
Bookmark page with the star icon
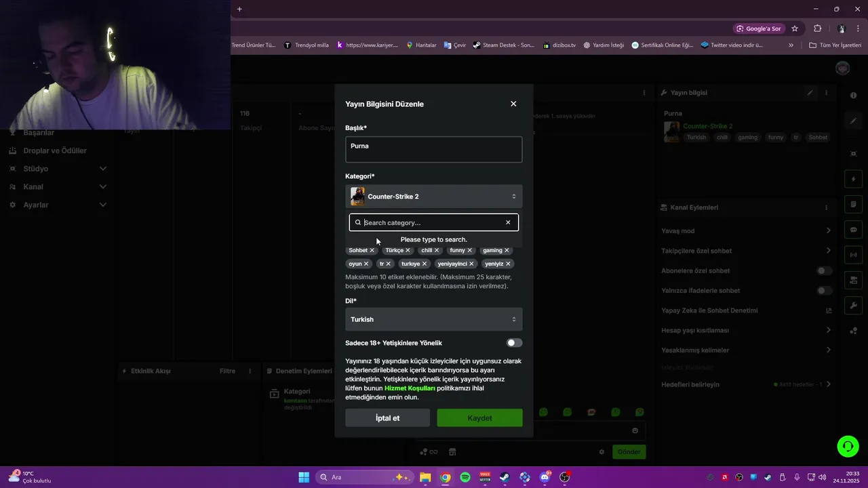(795, 28)
